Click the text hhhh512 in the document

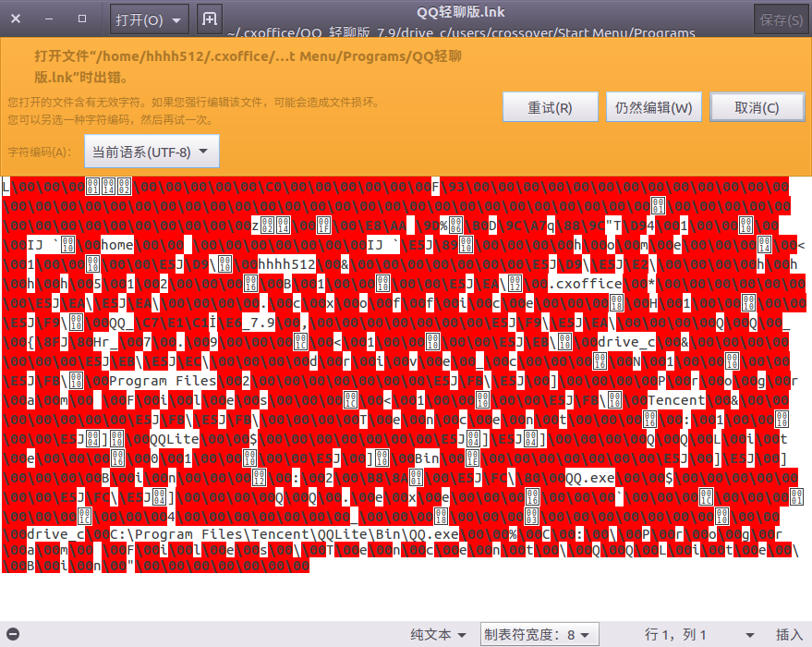(287, 264)
